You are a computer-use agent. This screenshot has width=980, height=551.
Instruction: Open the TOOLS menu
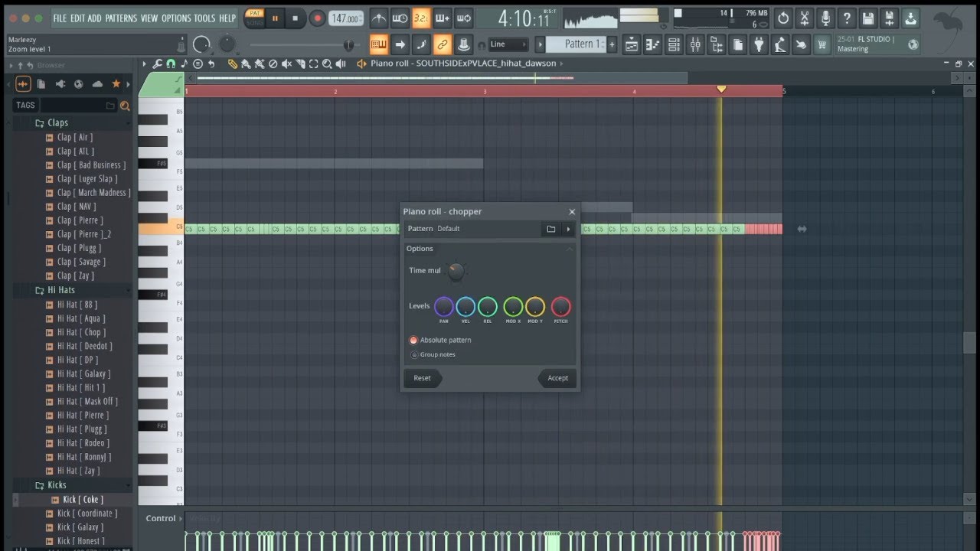pos(204,18)
